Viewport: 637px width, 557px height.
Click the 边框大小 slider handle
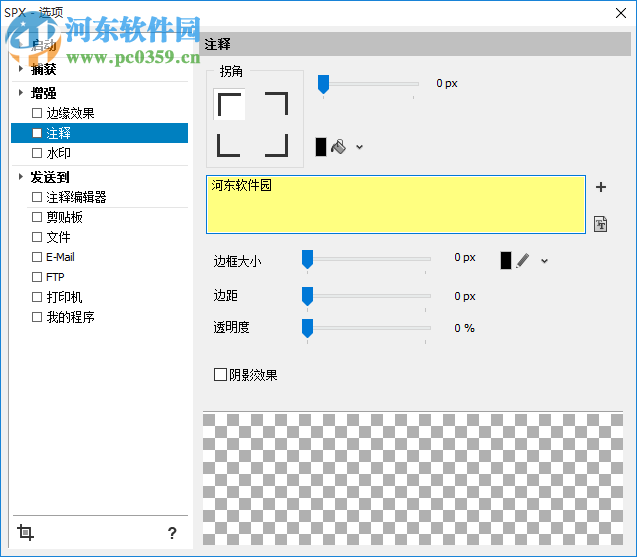coord(308,259)
